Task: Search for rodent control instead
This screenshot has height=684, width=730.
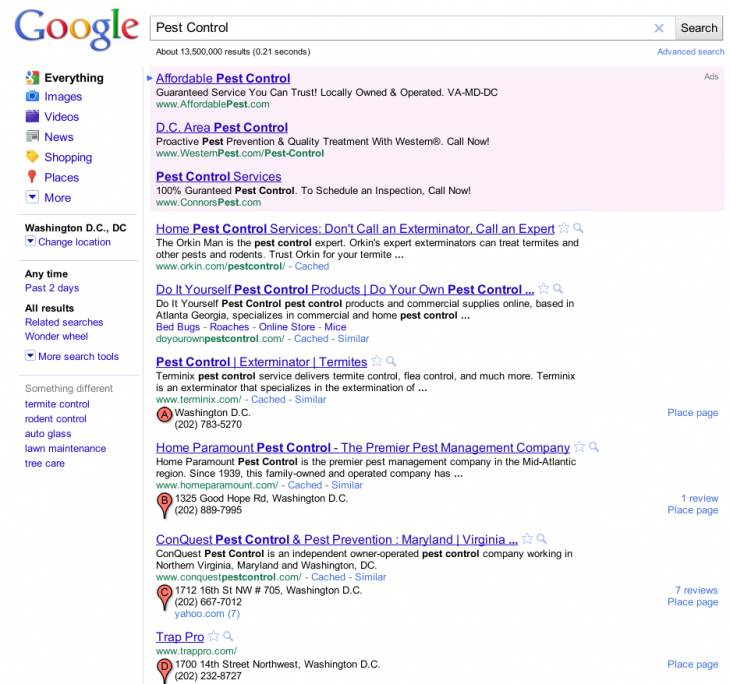Action: pos(55,419)
